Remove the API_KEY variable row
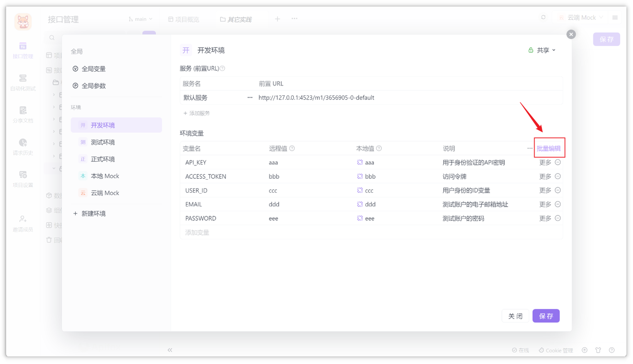The image size is (633, 364). click(558, 162)
